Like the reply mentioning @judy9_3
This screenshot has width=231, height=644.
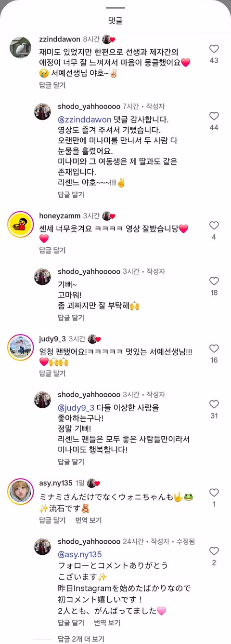214,404
